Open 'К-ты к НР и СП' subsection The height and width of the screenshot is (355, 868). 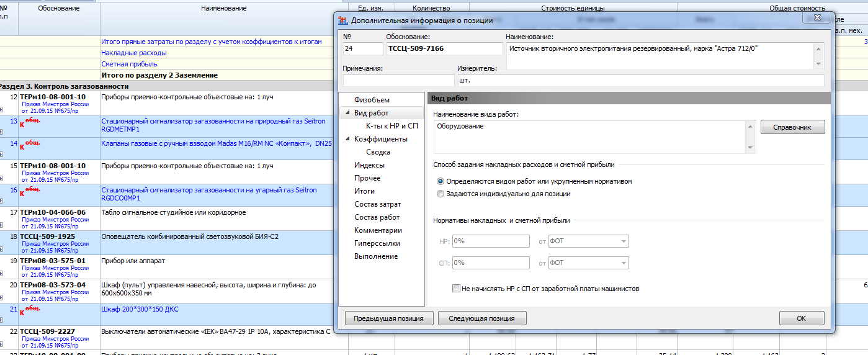click(x=392, y=126)
